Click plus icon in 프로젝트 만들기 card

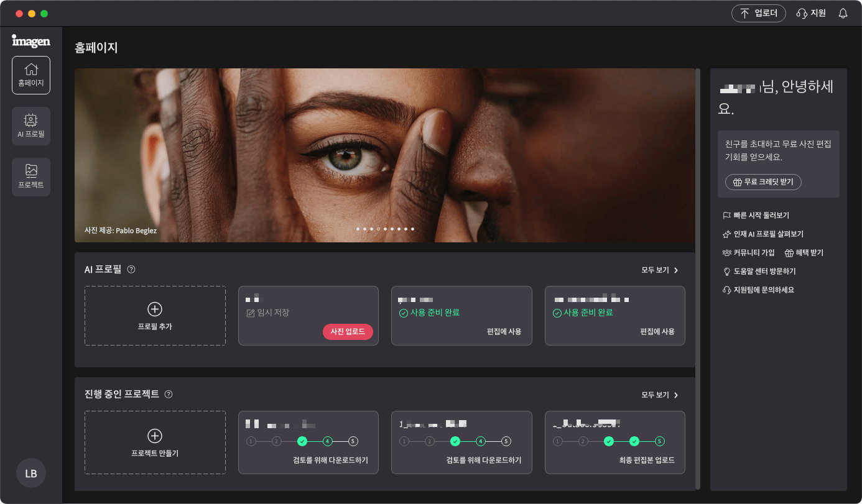(155, 436)
